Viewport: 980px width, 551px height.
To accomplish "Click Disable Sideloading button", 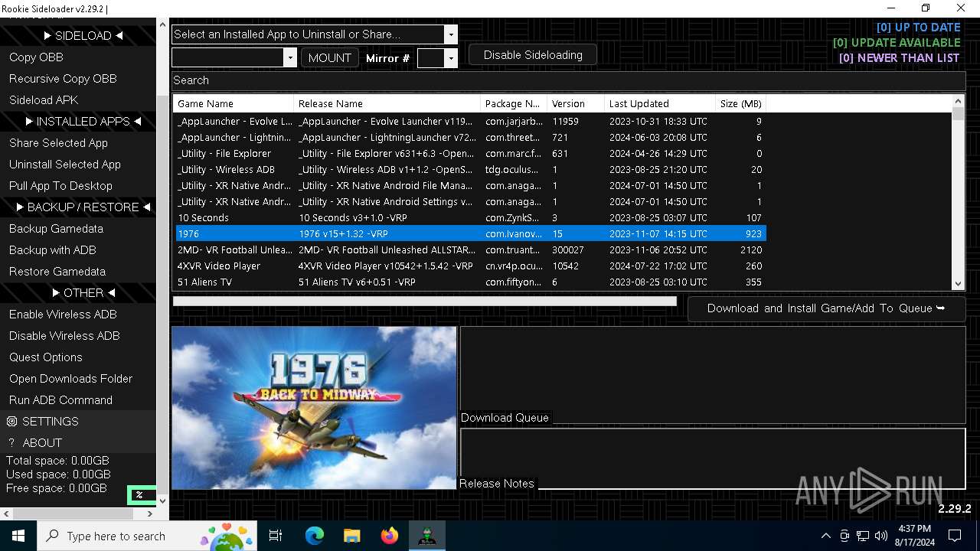I will coord(533,55).
